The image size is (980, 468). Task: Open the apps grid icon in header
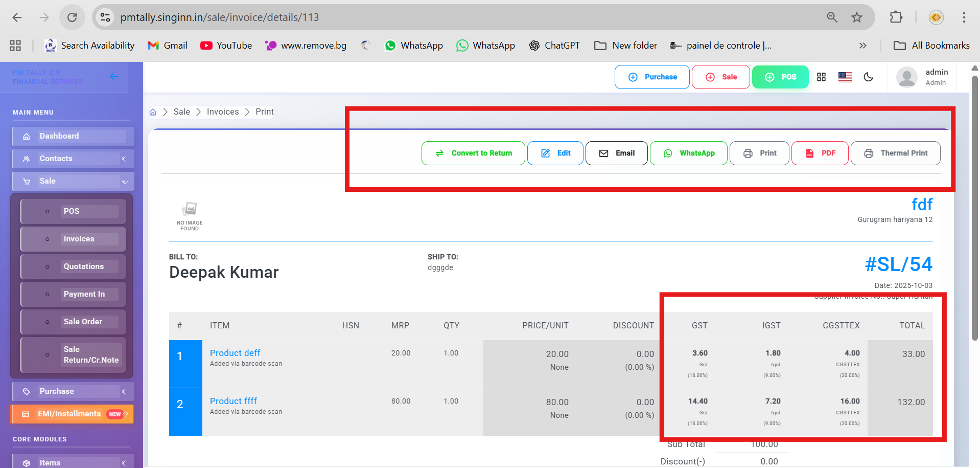coord(821,77)
